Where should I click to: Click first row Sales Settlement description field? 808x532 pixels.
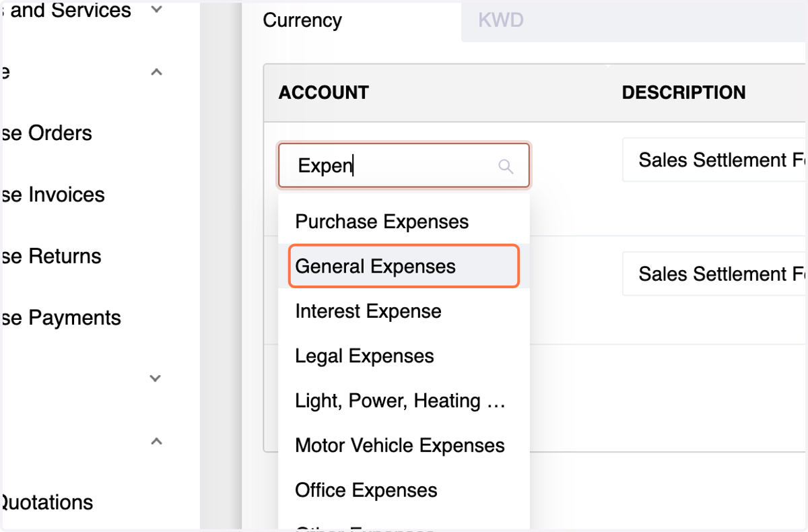714,160
